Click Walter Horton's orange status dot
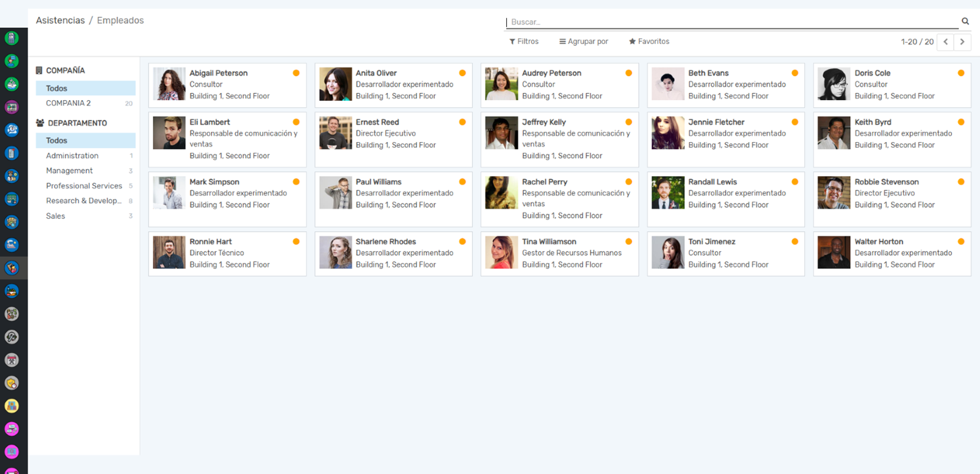Image resolution: width=980 pixels, height=474 pixels. coord(961,242)
